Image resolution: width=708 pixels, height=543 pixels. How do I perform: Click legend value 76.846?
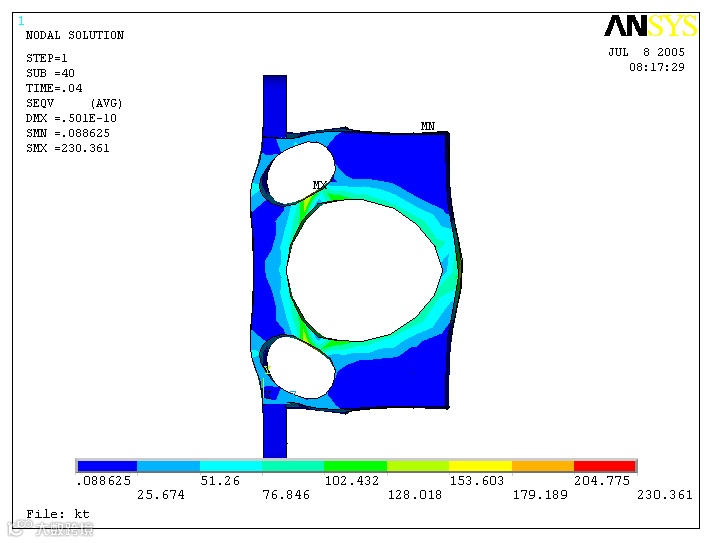coord(286,495)
